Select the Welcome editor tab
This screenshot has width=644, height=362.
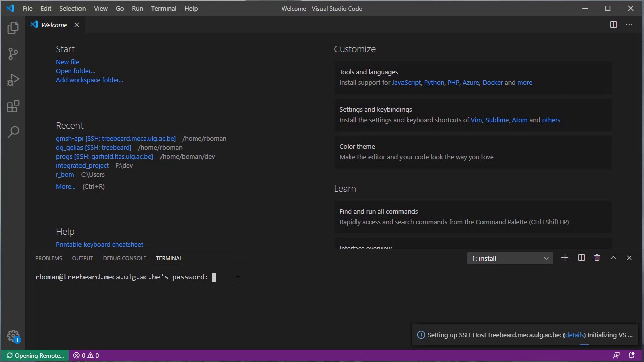[x=54, y=25]
